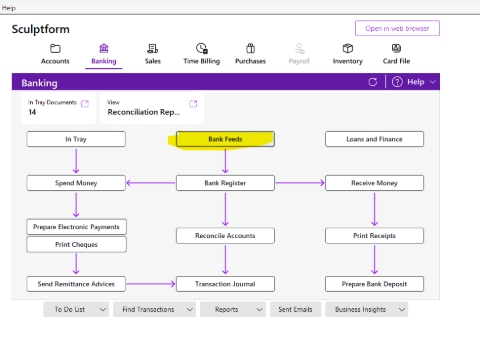Open the Inventory module icon

point(348,48)
